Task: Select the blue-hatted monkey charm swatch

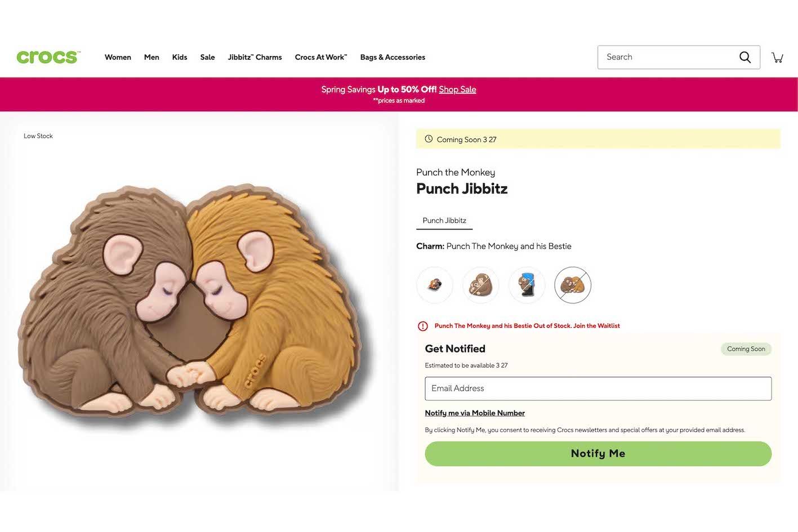Action: (x=527, y=285)
